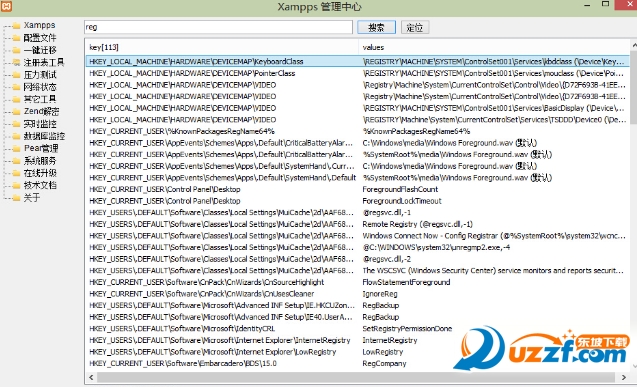Image resolution: width=637 pixels, height=387 pixels.
Task: Select the DEVICEMAP\KeyboardClass key row
Action: point(196,61)
